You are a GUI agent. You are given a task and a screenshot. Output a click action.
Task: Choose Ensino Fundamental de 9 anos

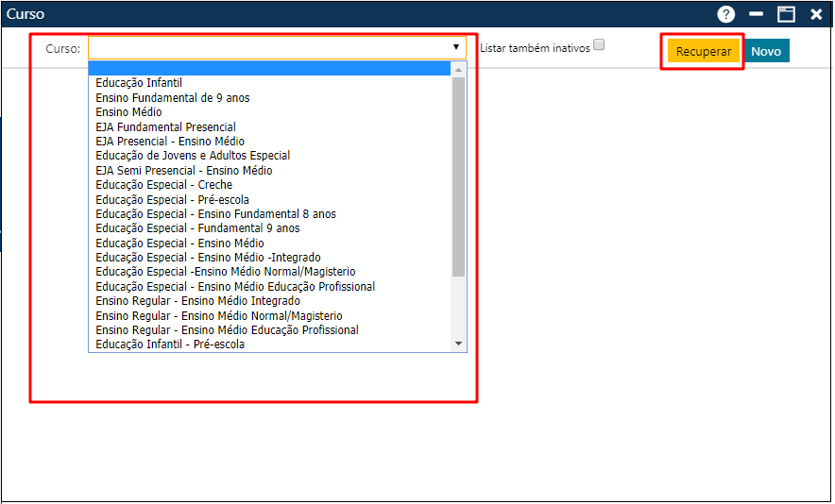pyautogui.click(x=269, y=98)
